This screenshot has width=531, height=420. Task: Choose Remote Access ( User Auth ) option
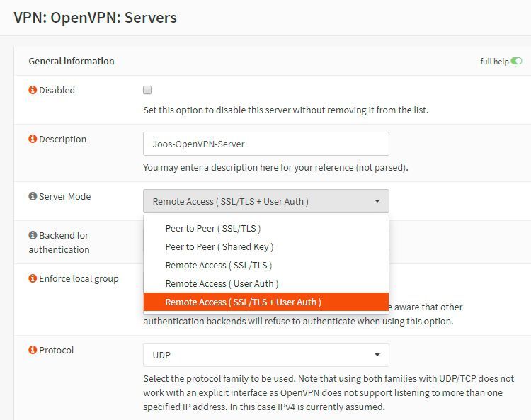tap(222, 284)
